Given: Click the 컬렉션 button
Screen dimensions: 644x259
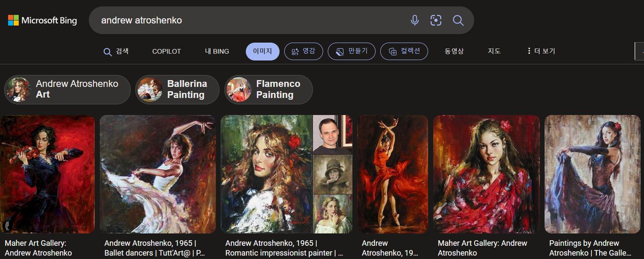Looking at the screenshot, I should [x=404, y=52].
